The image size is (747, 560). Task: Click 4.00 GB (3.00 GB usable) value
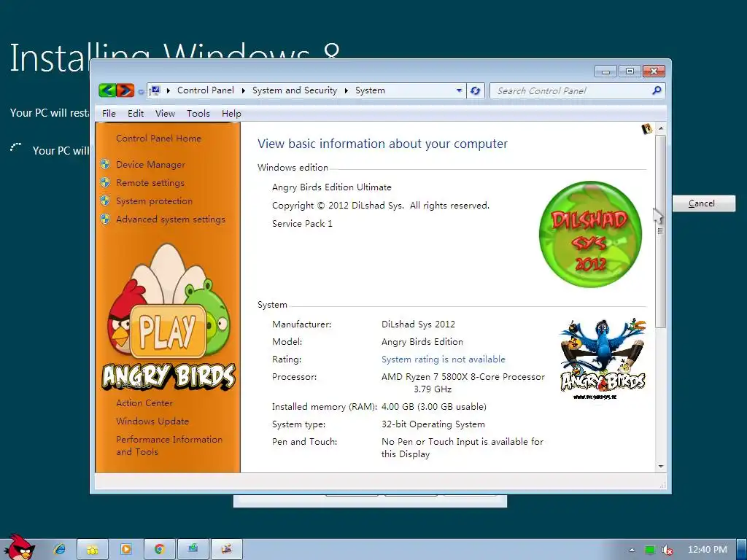click(x=433, y=407)
